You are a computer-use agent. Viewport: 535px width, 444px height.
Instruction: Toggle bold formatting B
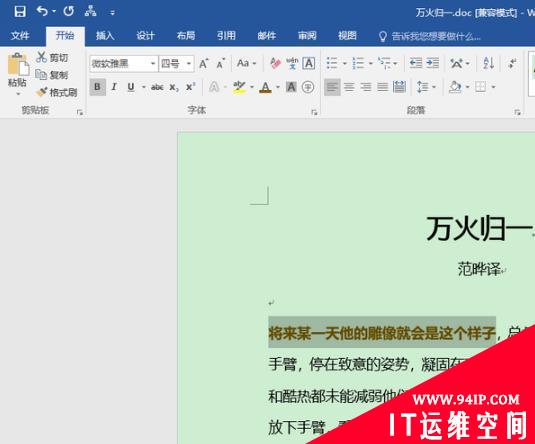coord(98,87)
